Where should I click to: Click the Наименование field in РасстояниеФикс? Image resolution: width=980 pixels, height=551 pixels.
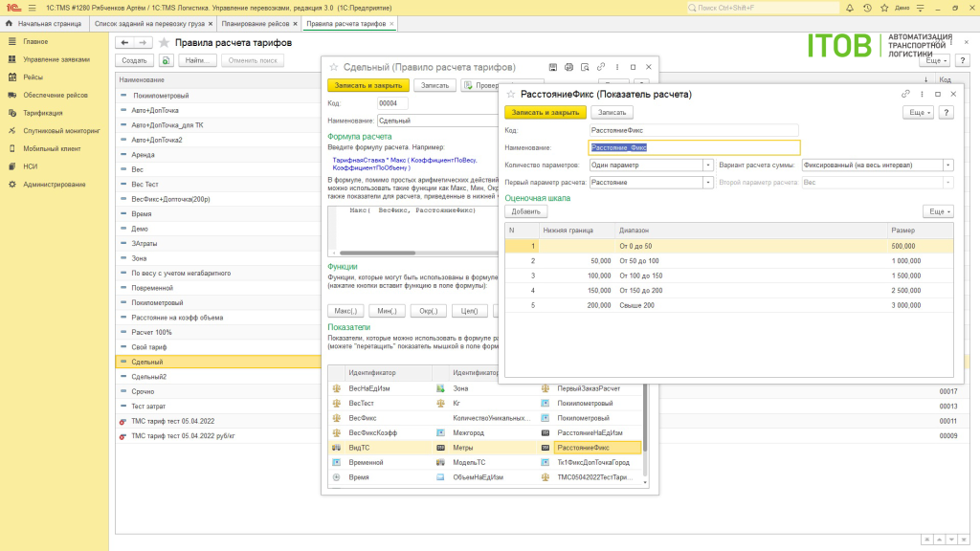695,148
